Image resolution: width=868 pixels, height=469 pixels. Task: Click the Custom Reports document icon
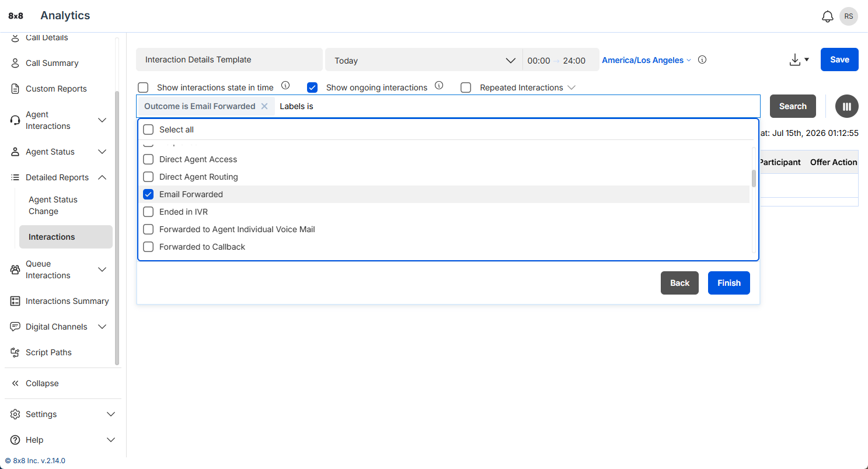coord(15,89)
